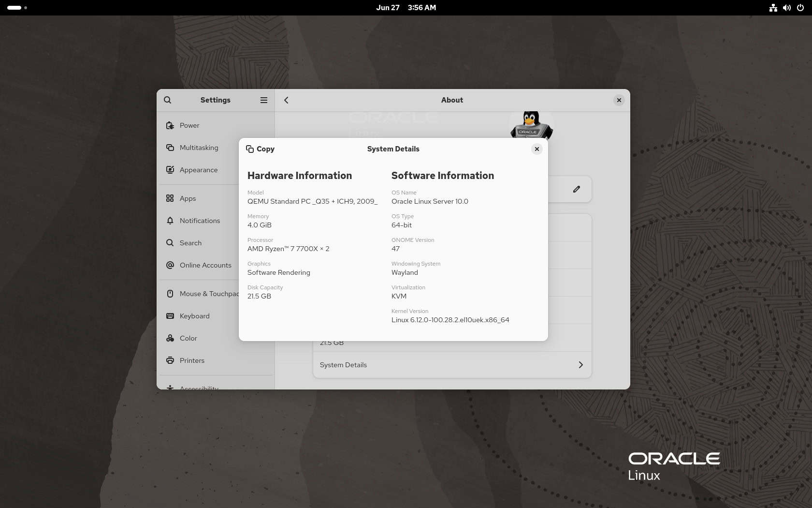
Task: Copy the system details information
Action: click(261, 149)
